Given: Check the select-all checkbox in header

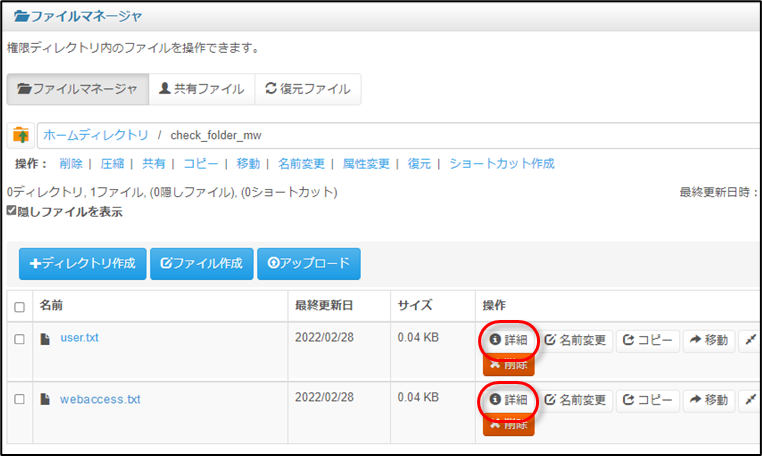Looking at the screenshot, I should tap(20, 306).
